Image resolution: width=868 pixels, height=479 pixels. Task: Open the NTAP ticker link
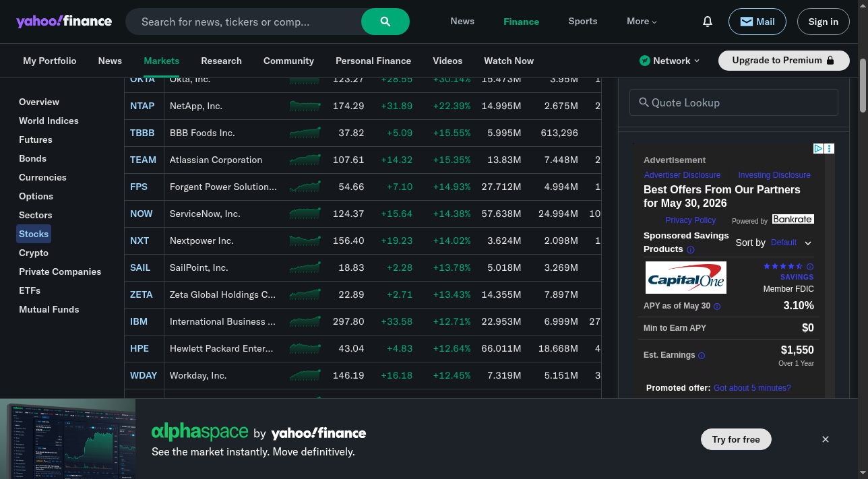pyautogui.click(x=142, y=106)
